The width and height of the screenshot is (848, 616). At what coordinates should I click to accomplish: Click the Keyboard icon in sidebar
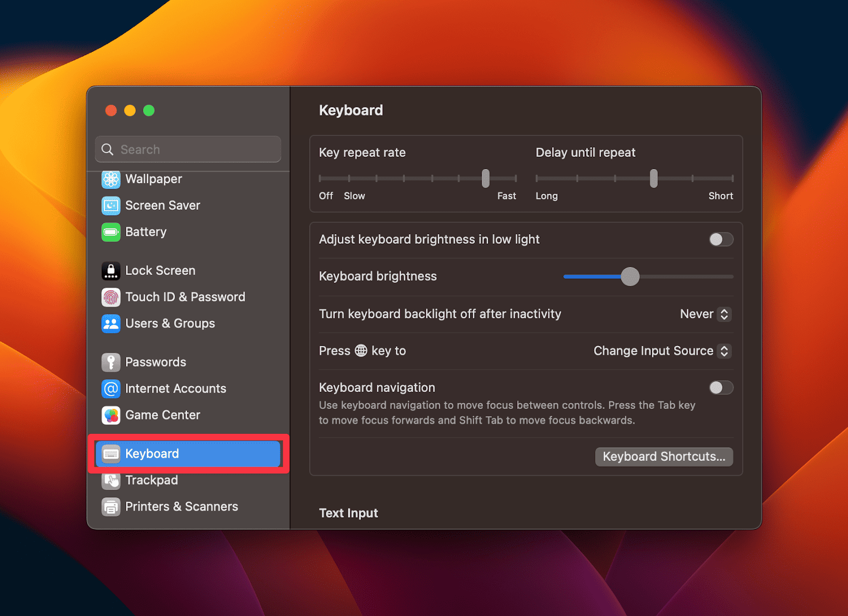[x=111, y=454]
